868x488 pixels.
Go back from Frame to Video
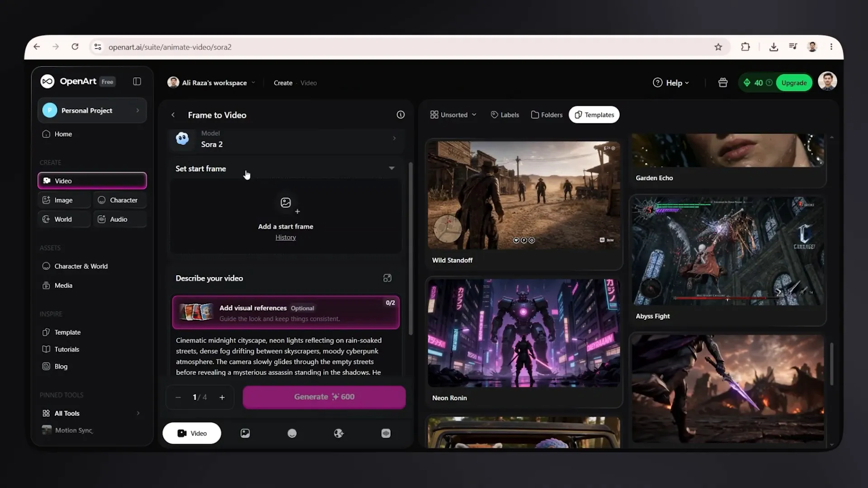pyautogui.click(x=173, y=115)
